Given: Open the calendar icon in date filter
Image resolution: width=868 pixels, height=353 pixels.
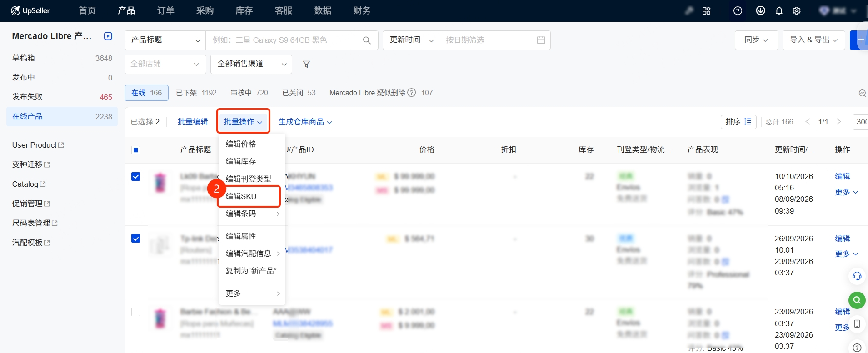Looking at the screenshot, I should click(x=541, y=40).
